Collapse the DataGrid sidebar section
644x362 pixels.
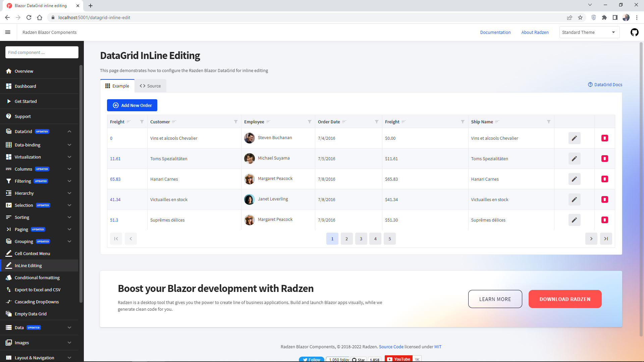[69, 131]
